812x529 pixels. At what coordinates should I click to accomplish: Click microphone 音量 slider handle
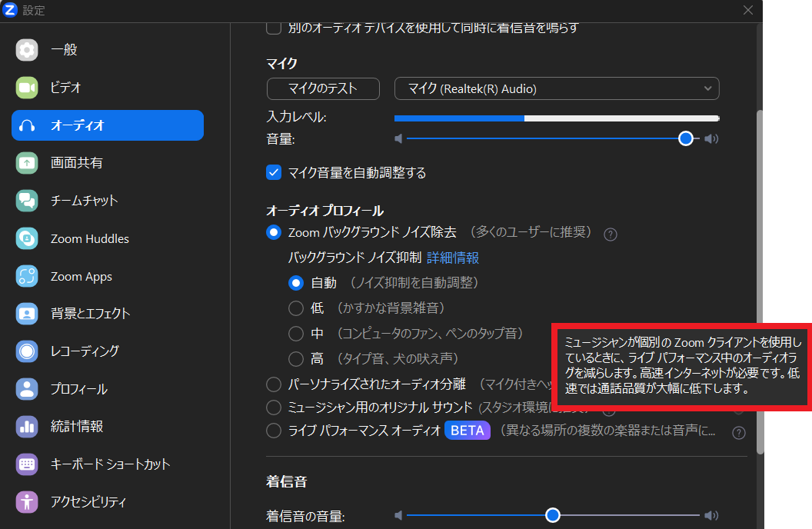pos(686,138)
